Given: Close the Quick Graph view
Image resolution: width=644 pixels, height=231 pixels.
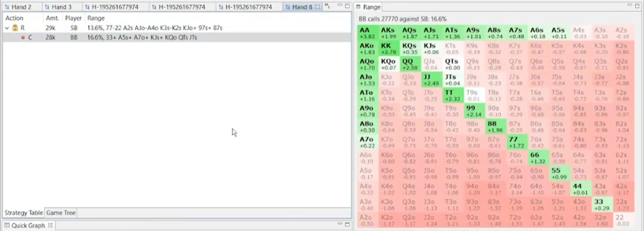Looking at the screenshot, I should click(x=50, y=225).
